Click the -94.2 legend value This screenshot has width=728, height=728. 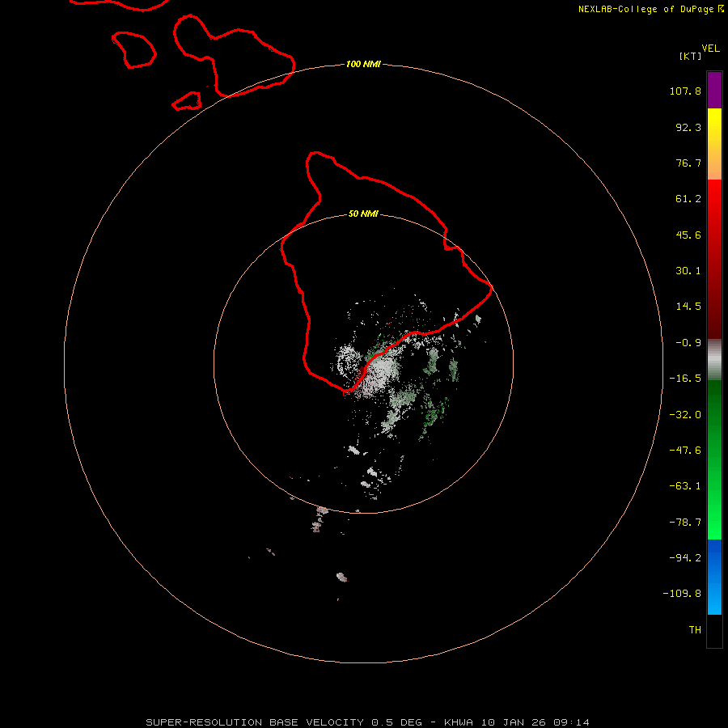[x=685, y=558]
